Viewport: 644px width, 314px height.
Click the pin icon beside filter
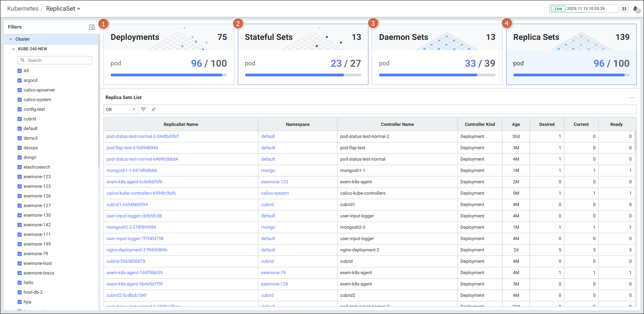point(154,109)
